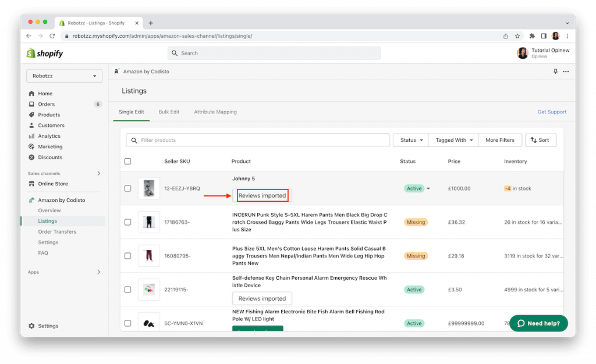Viewport: 596px width, 364px height.
Task: Open Overview under Amazon by Codisto
Action: point(49,210)
